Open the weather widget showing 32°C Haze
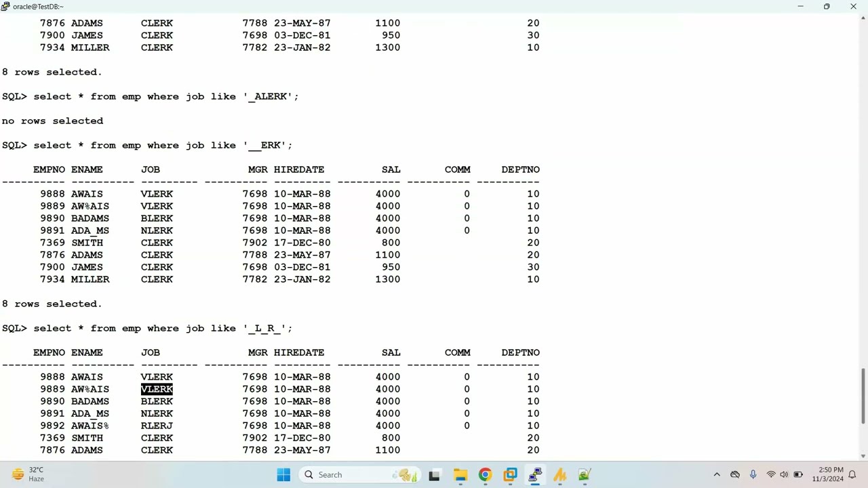 coord(27,474)
